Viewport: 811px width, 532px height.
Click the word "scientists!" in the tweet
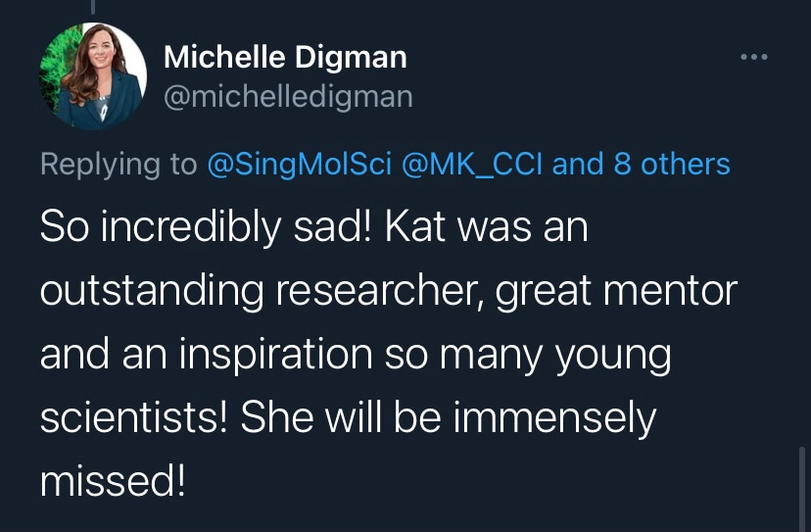coord(134,418)
